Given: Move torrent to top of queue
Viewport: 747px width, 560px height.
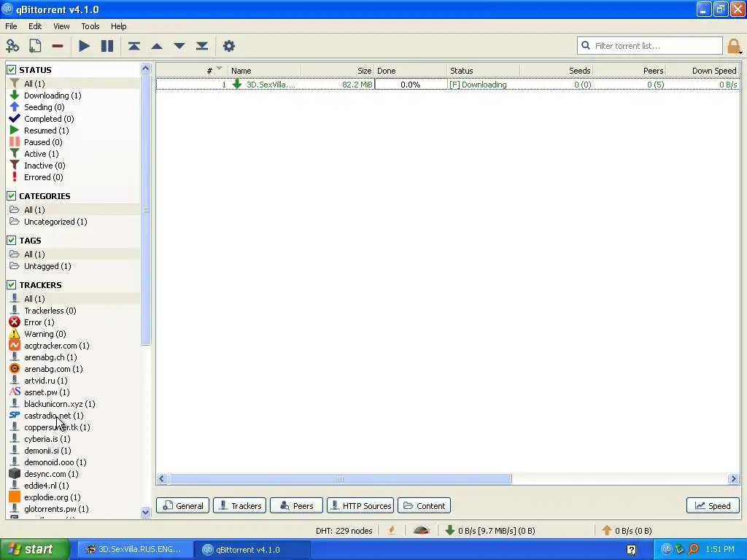Looking at the screenshot, I should [x=134, y=46].
